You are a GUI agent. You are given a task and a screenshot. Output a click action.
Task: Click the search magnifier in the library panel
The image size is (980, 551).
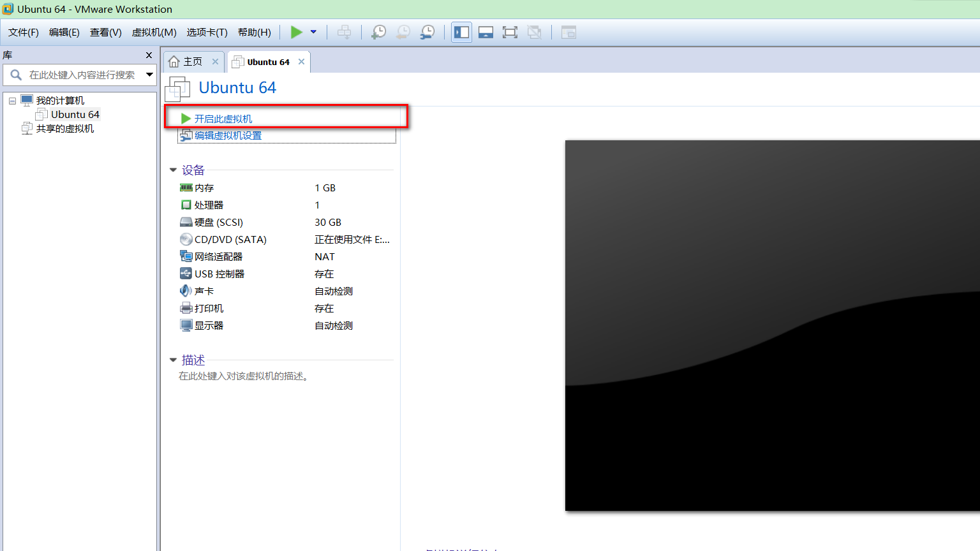15,75
